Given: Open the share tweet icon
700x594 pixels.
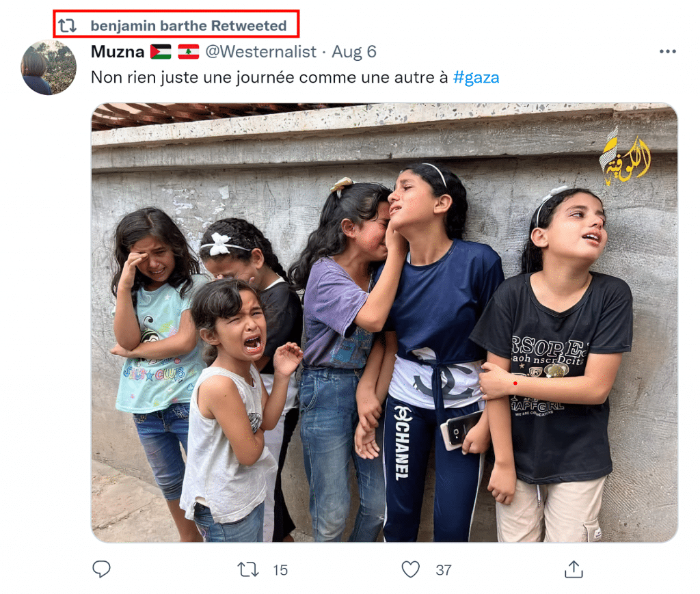Looking at the screenshot, I should 574,569.
